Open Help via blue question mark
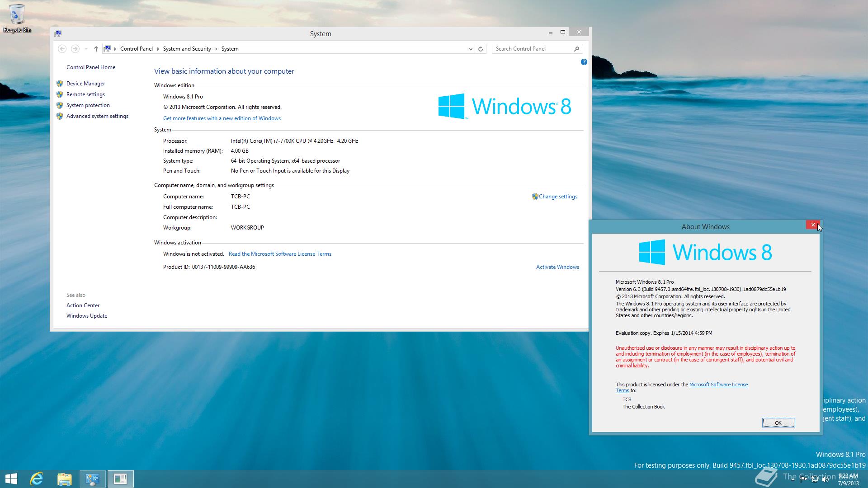The height and width of the screenshot is (488, 868). [584, 62]
